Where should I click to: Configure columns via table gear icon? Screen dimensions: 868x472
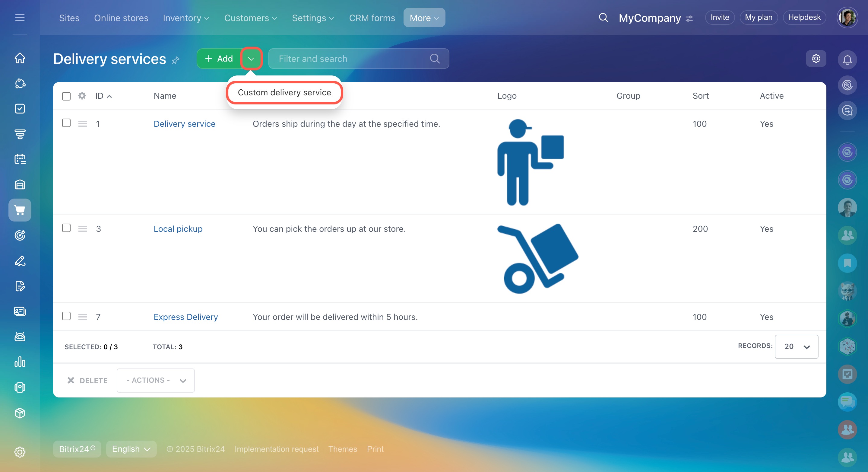82,96
